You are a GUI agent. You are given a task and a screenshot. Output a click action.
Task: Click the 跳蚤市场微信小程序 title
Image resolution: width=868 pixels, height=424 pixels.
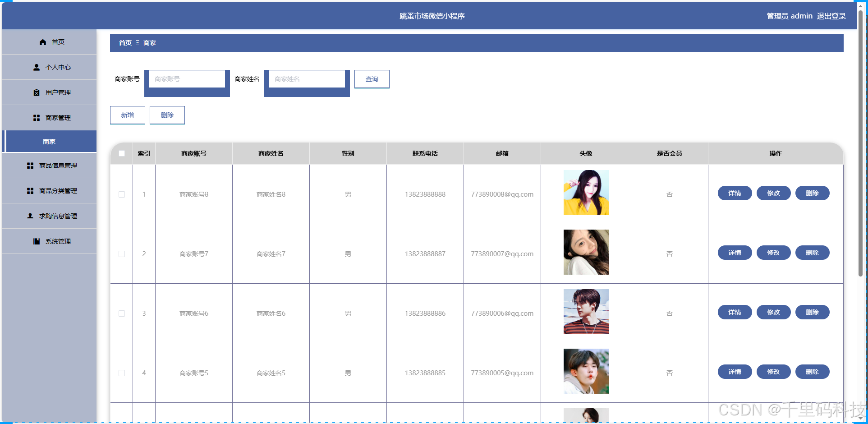click(x=432, y=16)
